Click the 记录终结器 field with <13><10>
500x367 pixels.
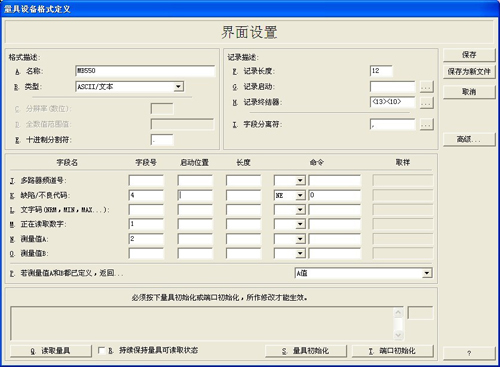(393, 102)
